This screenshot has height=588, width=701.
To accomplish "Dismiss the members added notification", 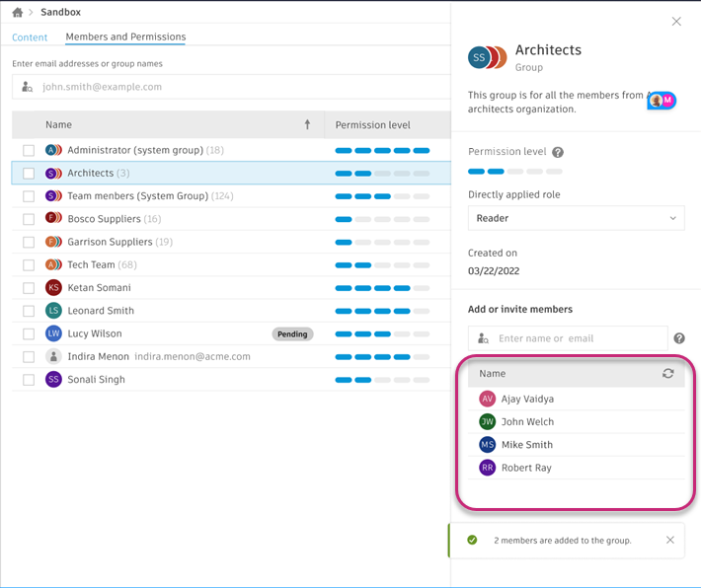I will 670,540.
